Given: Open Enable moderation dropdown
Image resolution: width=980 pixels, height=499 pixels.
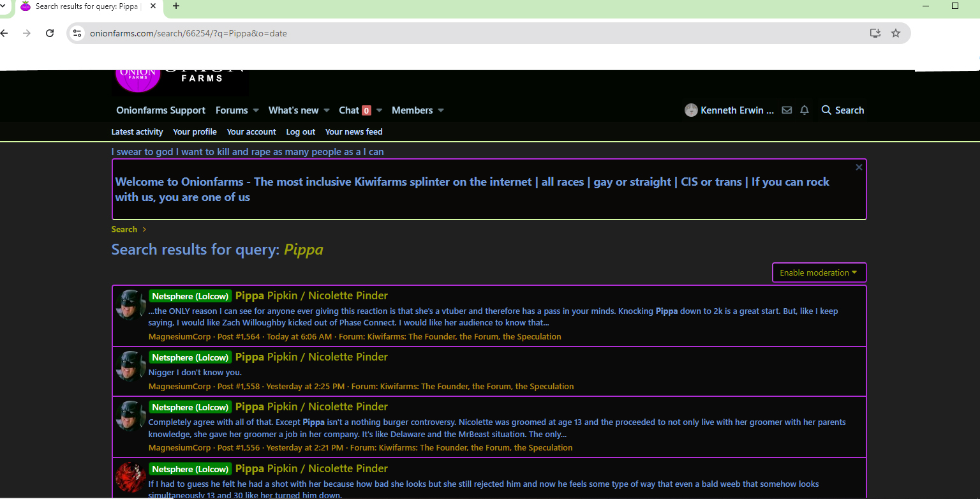Looking at the screenshot, I should point(819,272).
